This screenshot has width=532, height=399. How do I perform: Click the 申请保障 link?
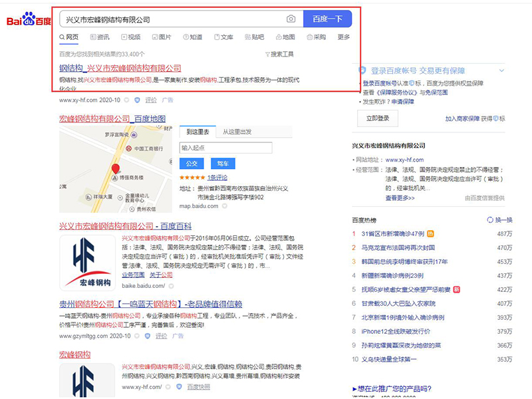coord(403,102)
